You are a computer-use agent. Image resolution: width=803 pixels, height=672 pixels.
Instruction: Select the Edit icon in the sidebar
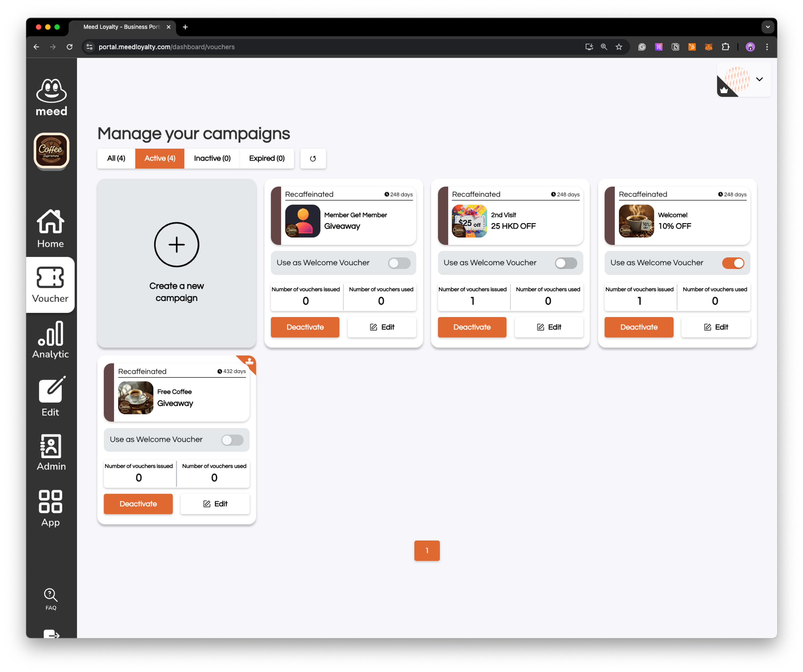pyautogui.click(x=50, y=397)
